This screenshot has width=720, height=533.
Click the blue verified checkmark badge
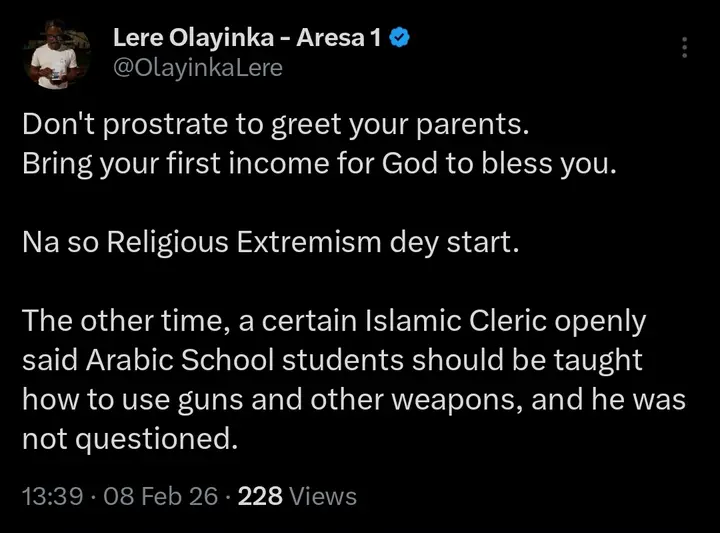396,40
